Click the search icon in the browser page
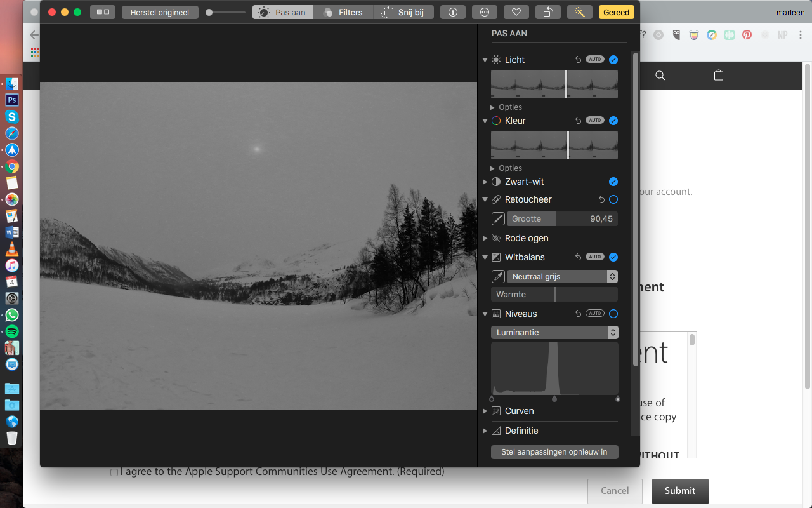Viewport: 812px width, 508px height. 660,76
